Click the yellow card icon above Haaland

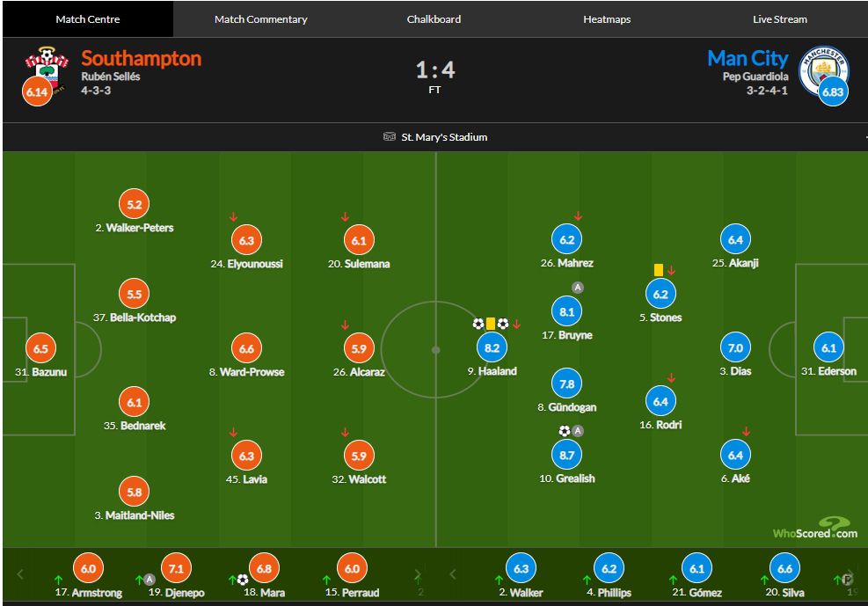pyautogui.click(x=491, y=324)
